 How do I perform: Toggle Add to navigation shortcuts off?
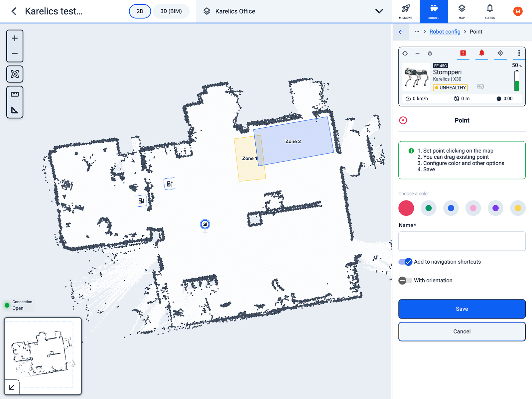(x=405, y=262)
